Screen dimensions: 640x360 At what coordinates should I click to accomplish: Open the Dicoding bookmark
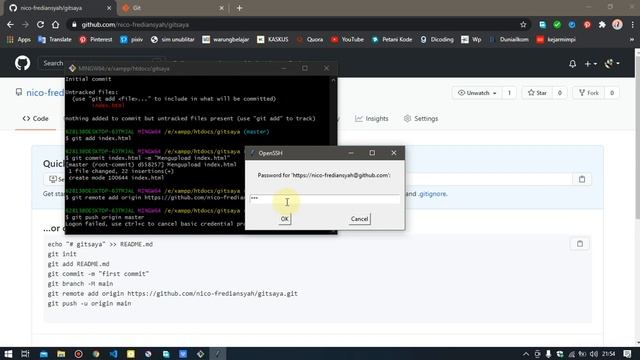(x=437, y=40)
